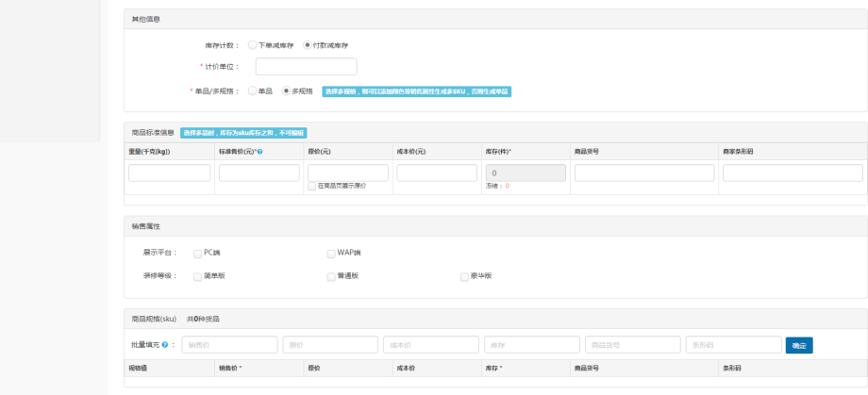
Task: Select 付款减库存 radio option
Action: click(308, 45)
